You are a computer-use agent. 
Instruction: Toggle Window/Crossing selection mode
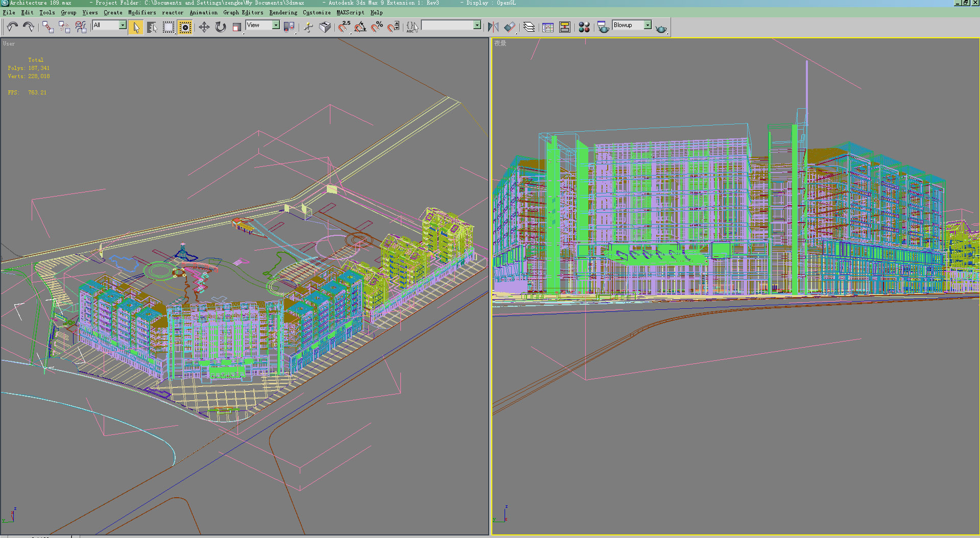pyautogui.click(x=185, y=27)
